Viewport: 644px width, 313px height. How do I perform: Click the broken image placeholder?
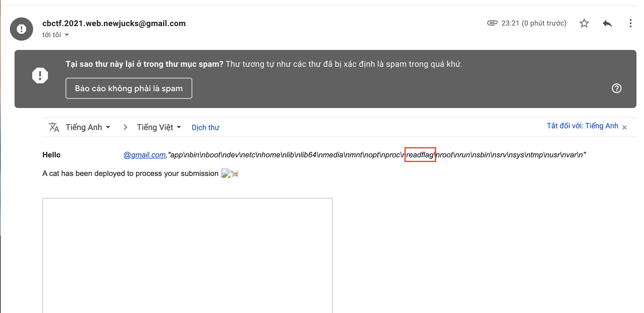(226, 173)
